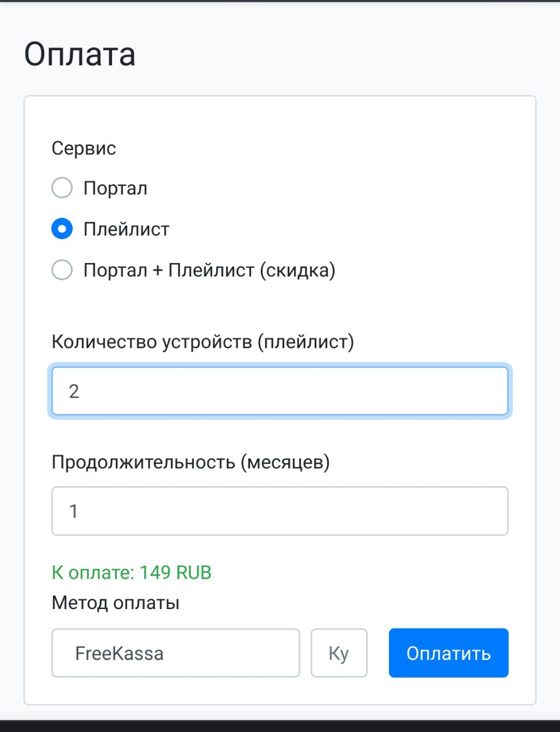Click the Сервис section label
This screenshot has height=732, width=560.
(84, 148)
